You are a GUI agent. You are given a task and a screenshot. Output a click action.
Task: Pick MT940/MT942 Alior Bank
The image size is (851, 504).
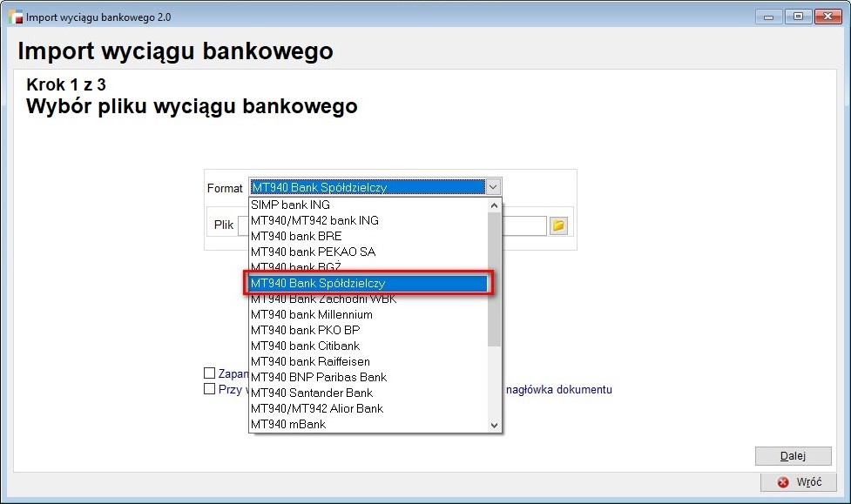(x=368, y=409)
